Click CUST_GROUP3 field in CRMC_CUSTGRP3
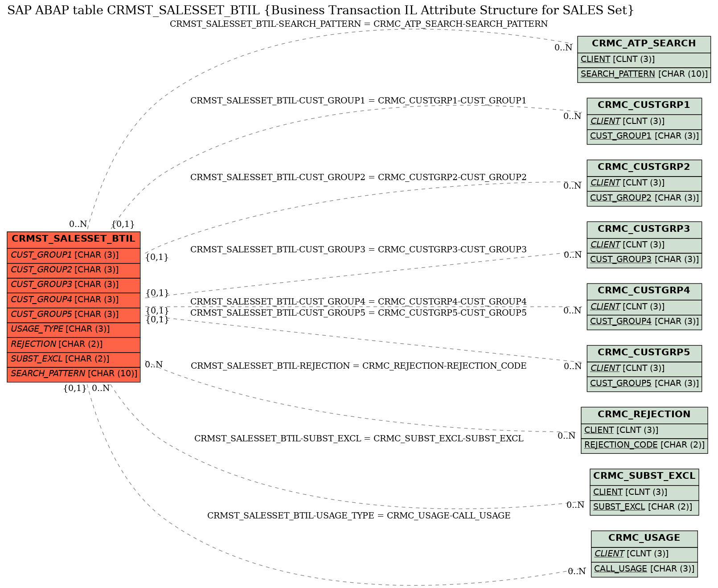The image size is (718, 588). coord(644,260)
